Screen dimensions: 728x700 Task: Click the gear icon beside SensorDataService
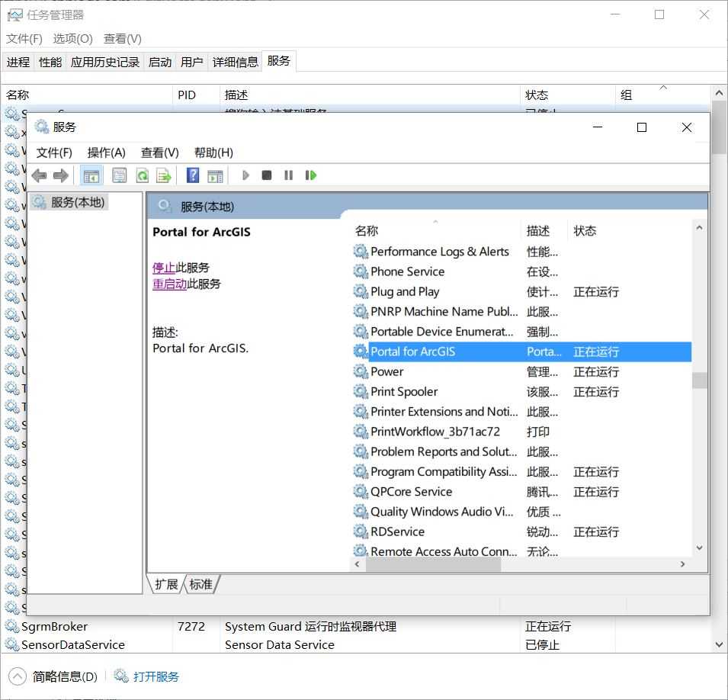[12, 645]
